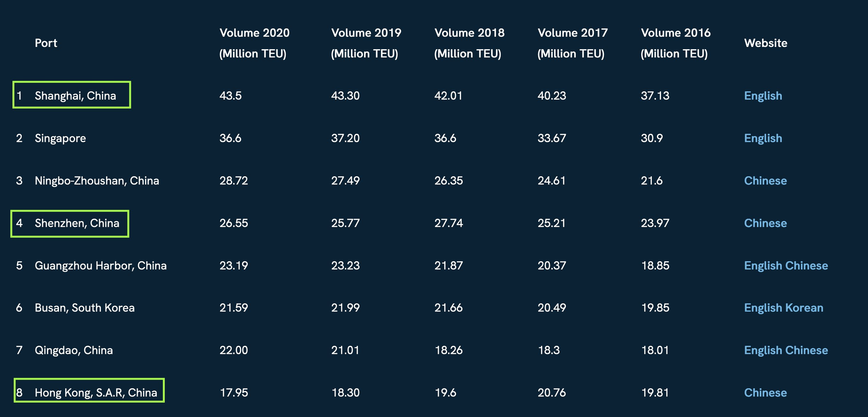Open Shenzhen's Chinese website link

765,223
